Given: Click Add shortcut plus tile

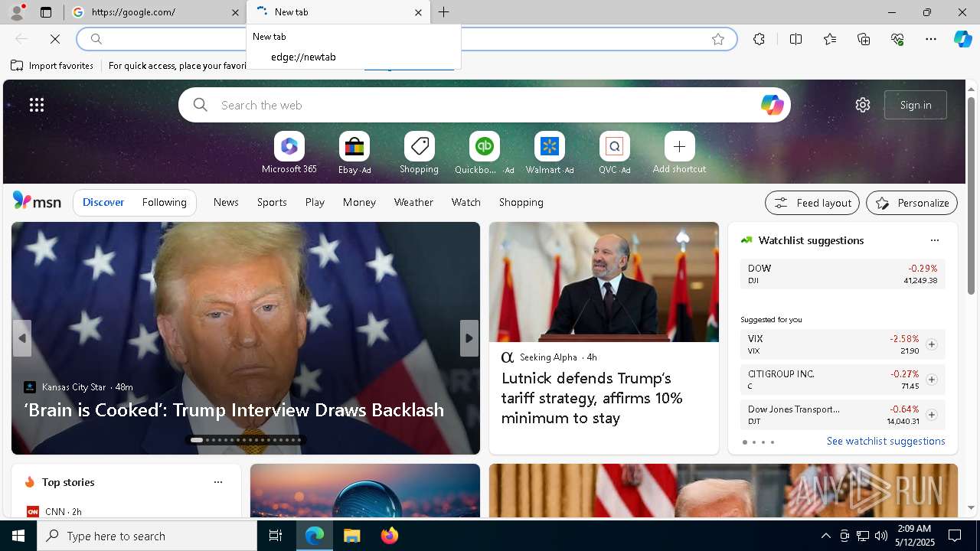Looking at the screenshot, I should tap(679, 152).
